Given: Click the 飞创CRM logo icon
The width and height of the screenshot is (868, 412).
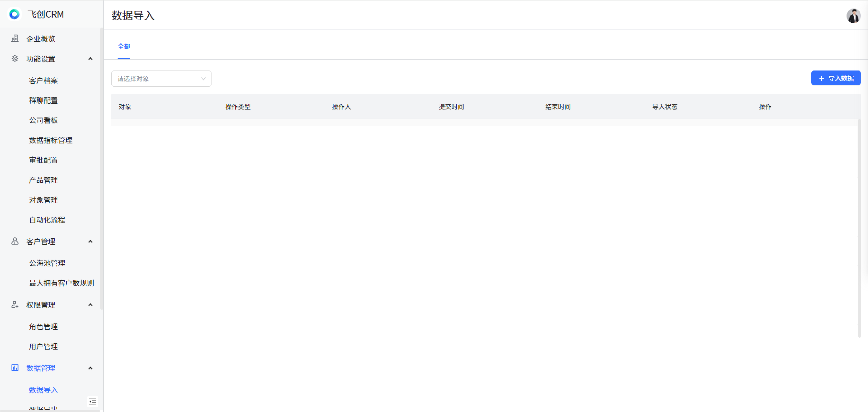Looking at the screenshot, I should coord(14,14).
